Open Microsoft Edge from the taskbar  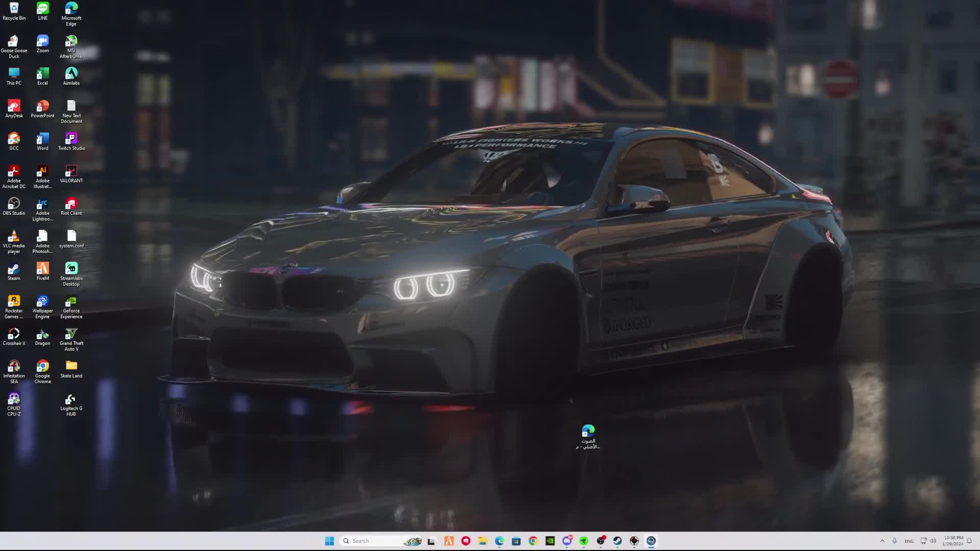coord(499,541)
